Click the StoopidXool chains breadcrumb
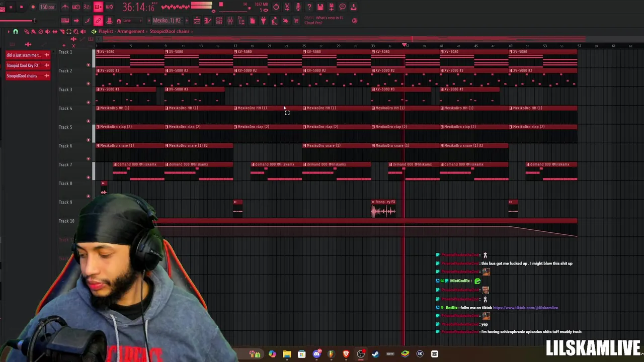The image size is (644, 362). pos(170,31)
